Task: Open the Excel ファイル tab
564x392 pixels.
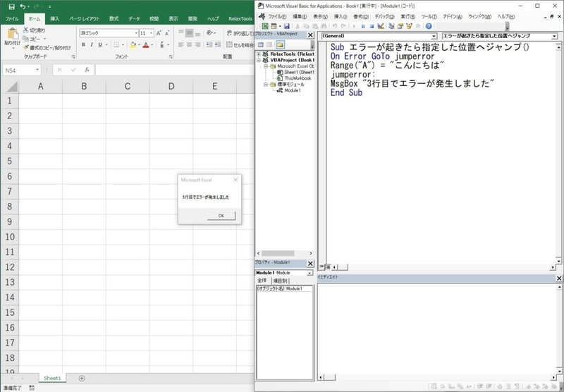Action: pyautogui.click(x=12, y=19)
